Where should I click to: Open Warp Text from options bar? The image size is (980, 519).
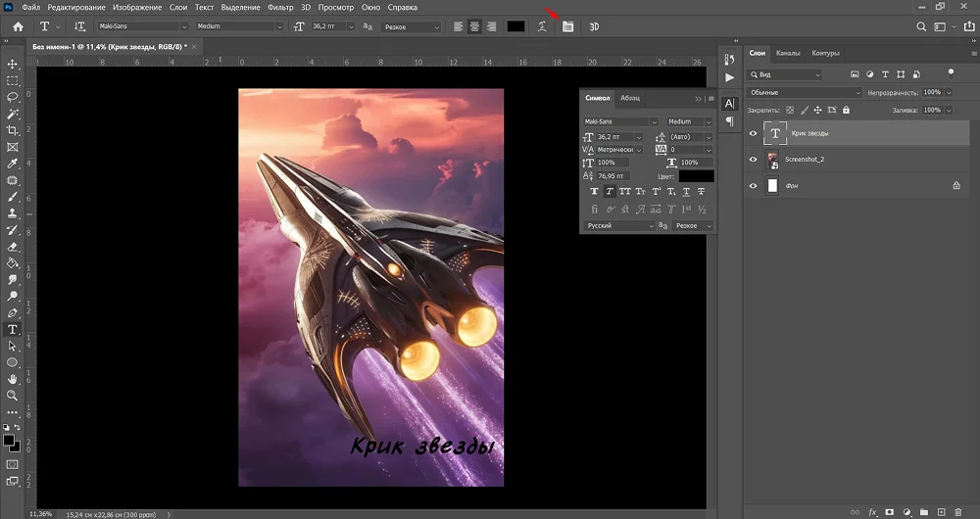(x=542, y=26)
